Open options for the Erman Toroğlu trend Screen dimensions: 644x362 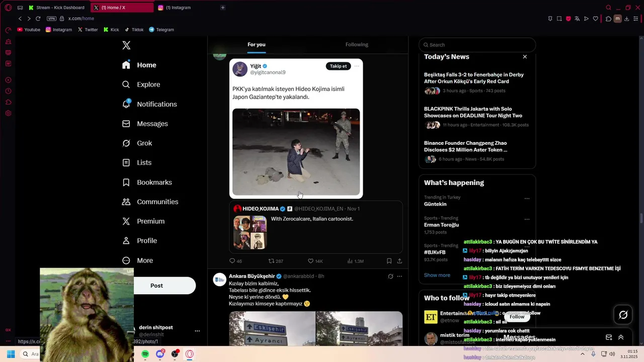[x=527, y=219]
